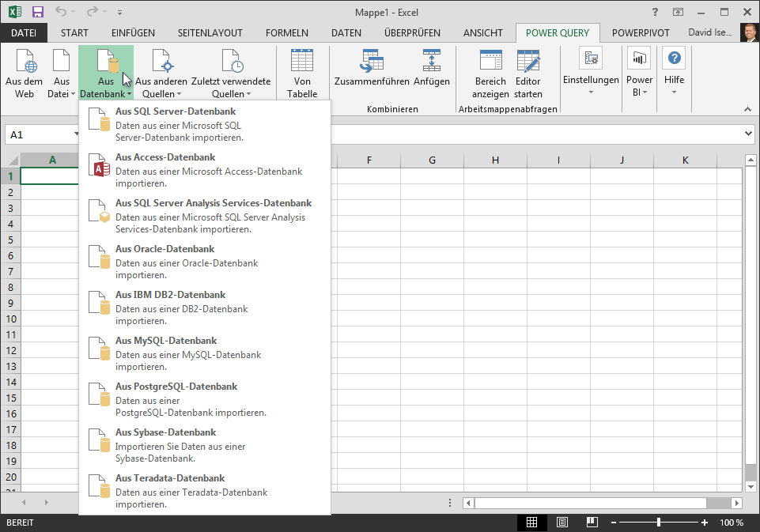
Task: Go to the DATEN tab
Action: (346, 33)
